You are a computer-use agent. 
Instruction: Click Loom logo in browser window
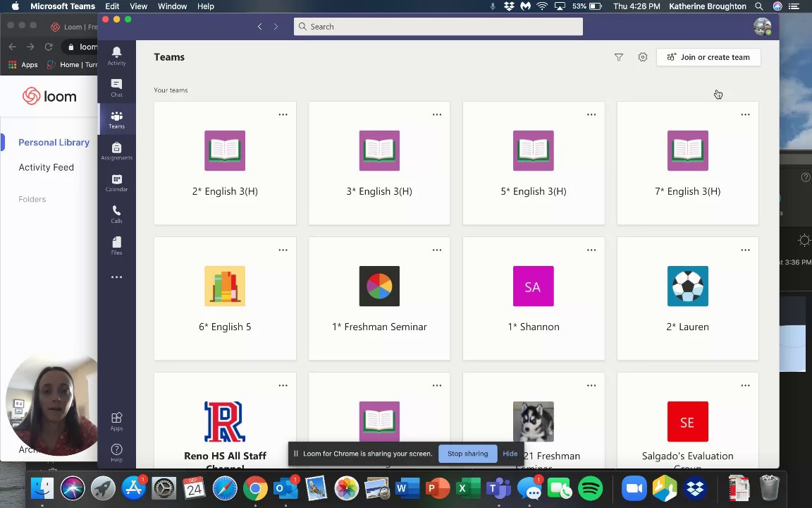click(50, 96)
